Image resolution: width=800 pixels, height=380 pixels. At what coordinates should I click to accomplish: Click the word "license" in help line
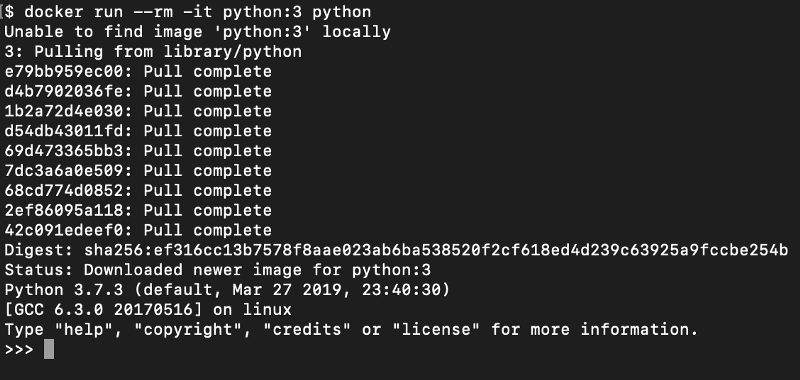pyautogui.click(x=436, y=330)
